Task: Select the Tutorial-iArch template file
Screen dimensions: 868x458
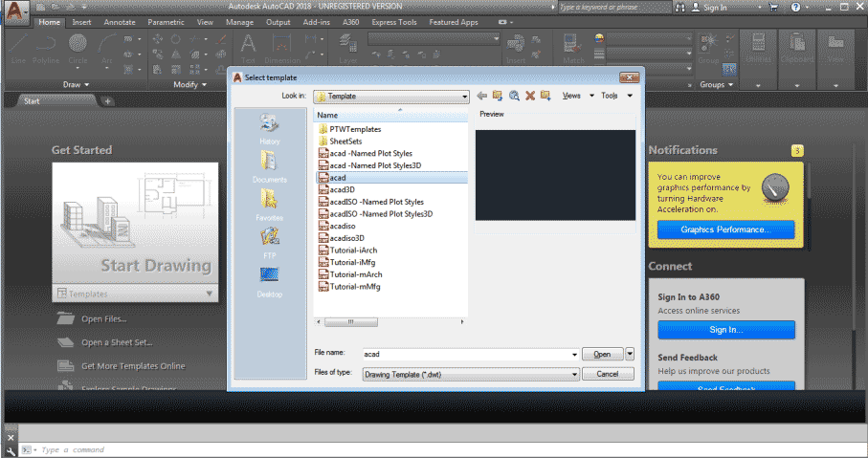Action: [353, 251]
